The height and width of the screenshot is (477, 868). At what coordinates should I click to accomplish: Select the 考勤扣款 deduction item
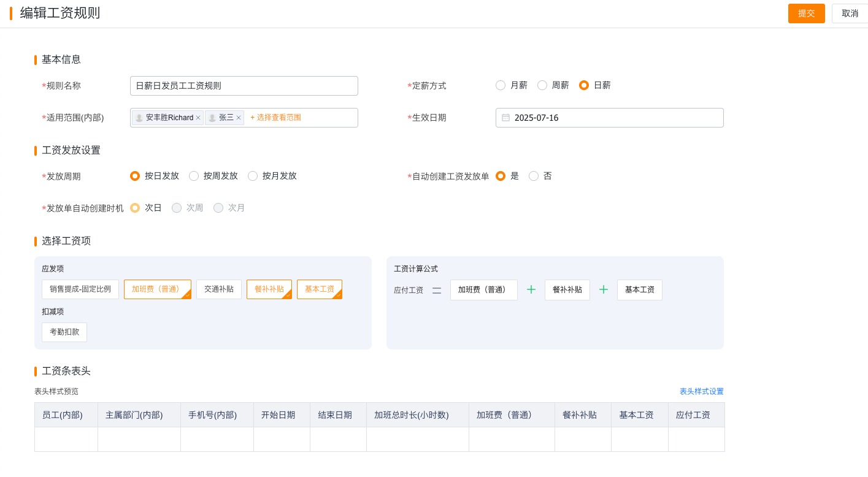[64, 332]
